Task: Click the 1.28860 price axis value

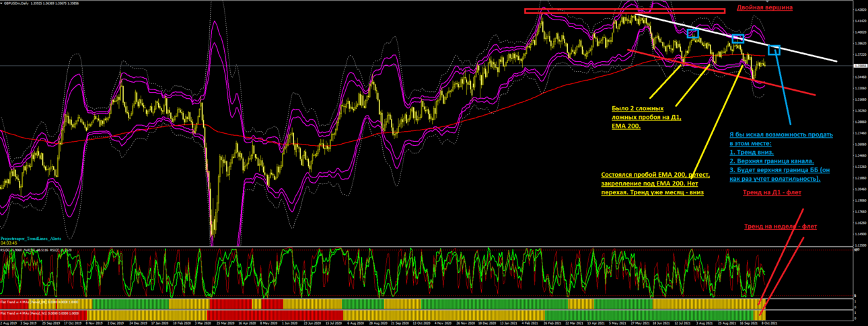Action: coord(860,122)
